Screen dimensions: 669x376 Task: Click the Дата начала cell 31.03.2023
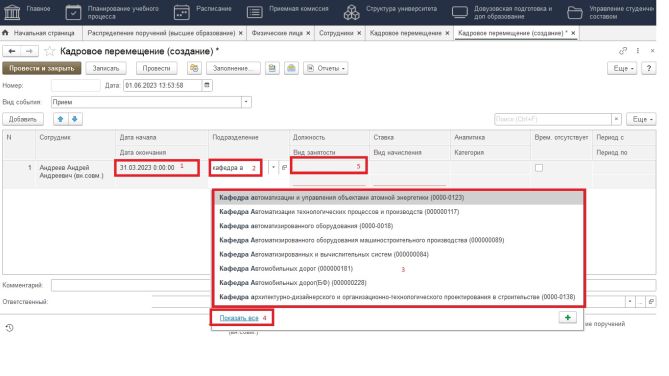click(157, 168)
